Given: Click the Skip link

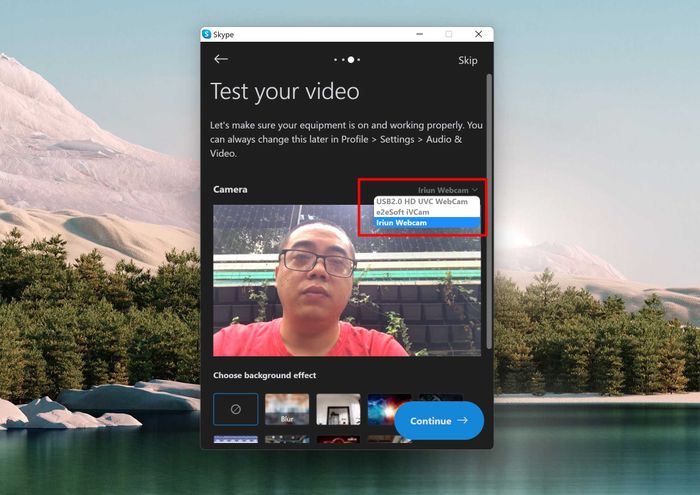Looking at the screenshot, I should 467,60.
